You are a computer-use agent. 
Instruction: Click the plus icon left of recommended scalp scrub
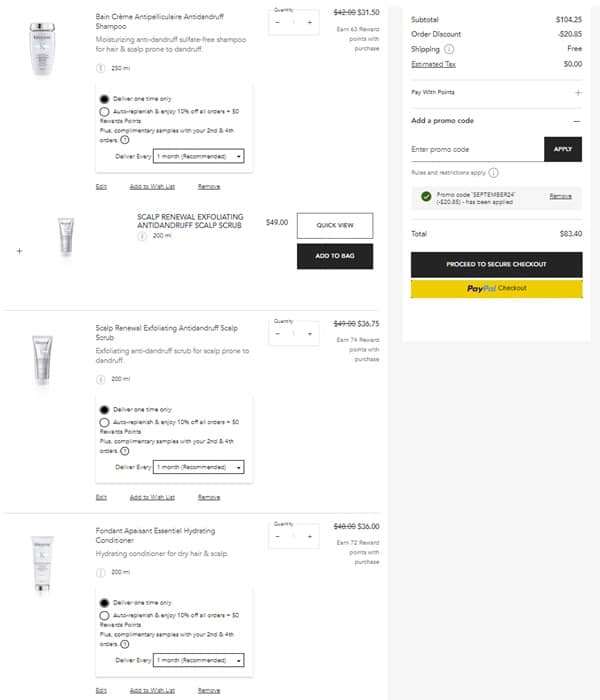19,251
